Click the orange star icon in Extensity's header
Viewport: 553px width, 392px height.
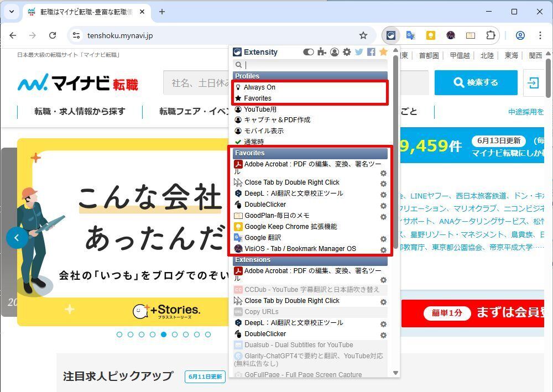click(x=383, y=52)
